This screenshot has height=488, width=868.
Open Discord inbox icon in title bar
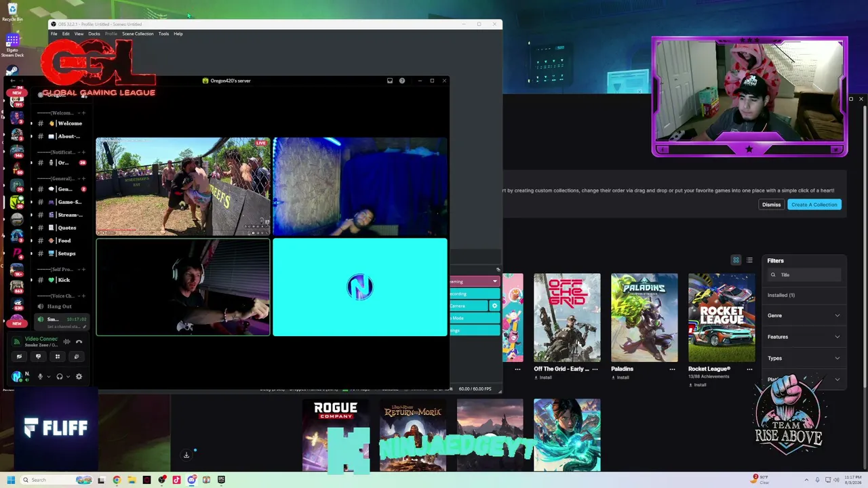click(x=390, y=81)
